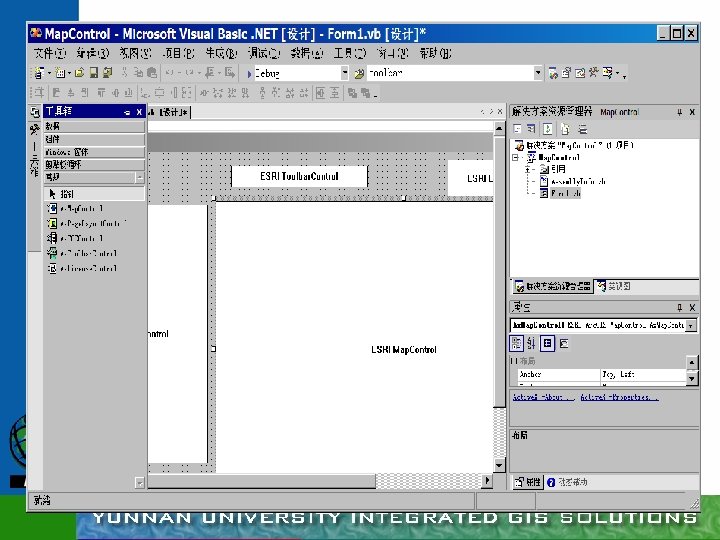
Task: Open the 数据 toolbox tab
Action: click(x=94, y=126)
